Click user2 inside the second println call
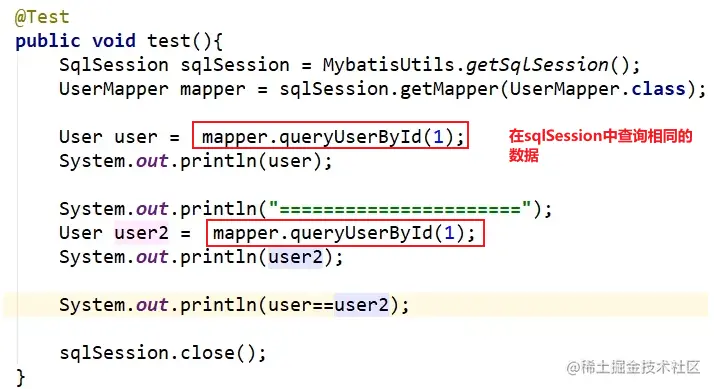The height and width of the screenshot is (389, 714). coord(295,257)
